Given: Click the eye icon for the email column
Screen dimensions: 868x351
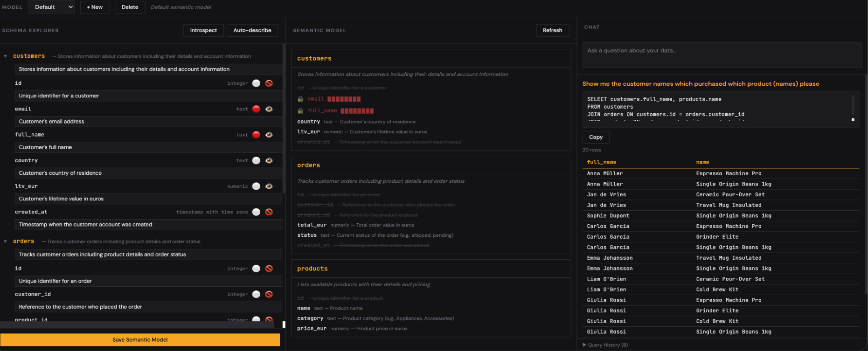Looking at the screenshot, I should tap(269, 109).
